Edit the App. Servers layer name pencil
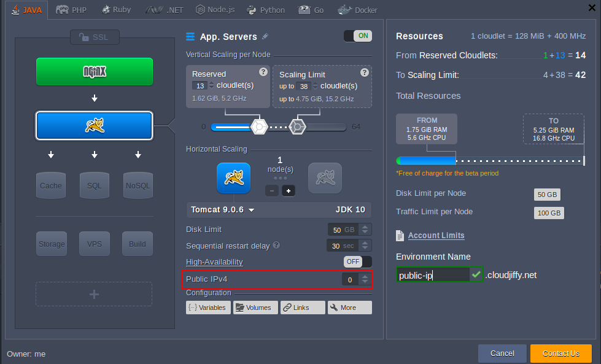Viewport: 601px width, 364px height. point(265,36)
